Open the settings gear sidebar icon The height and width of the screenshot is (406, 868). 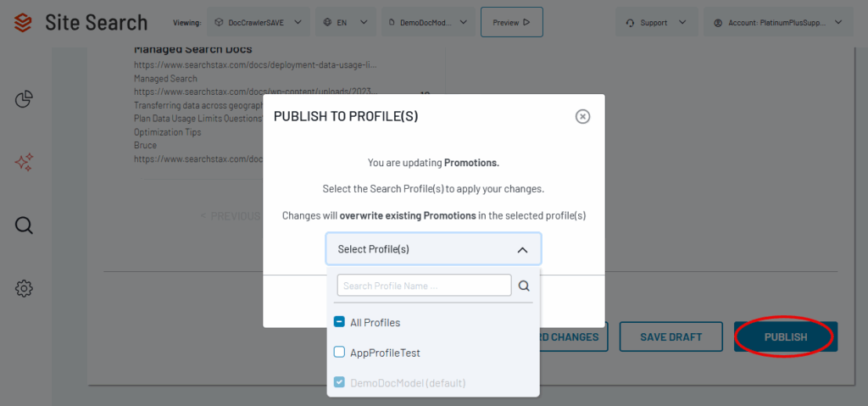tap(25, 288)
